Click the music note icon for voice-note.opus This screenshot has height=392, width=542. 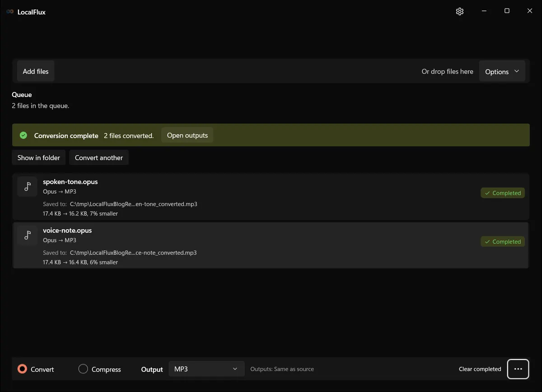coord(28,235)
